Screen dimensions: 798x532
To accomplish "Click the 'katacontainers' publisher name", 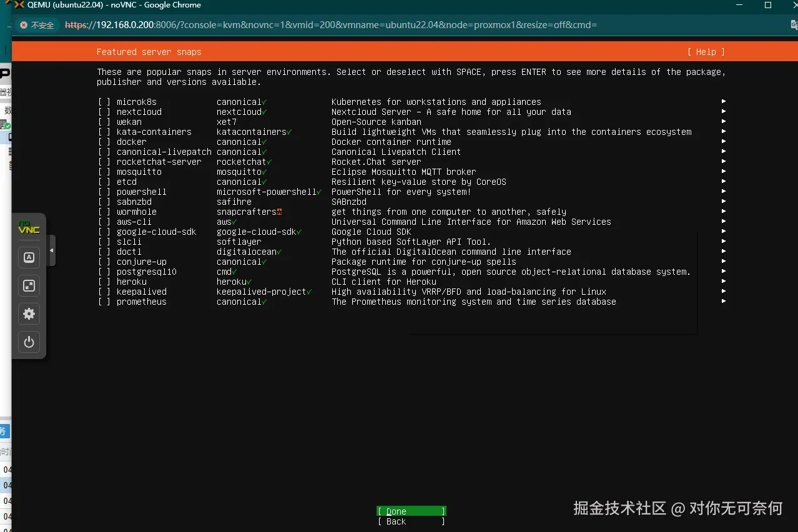I will pyautogui.click(x=252, y=132).
